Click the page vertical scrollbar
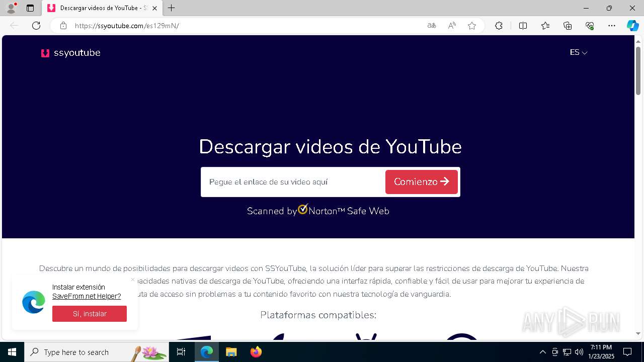Image resolution: width=644 pixels, height=362 pixels. pos(638,70)
